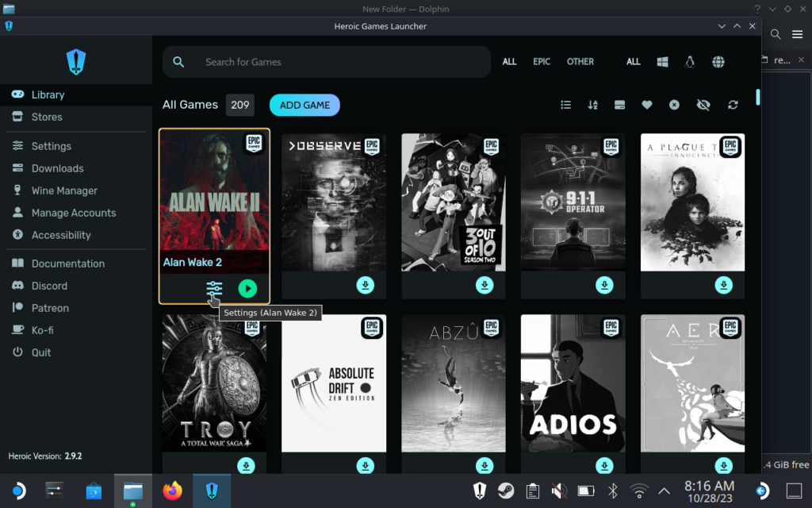Click Dolphin file manager taskbar icon
The height and width of the screenshot is (508, 812).
pos(133,491)
